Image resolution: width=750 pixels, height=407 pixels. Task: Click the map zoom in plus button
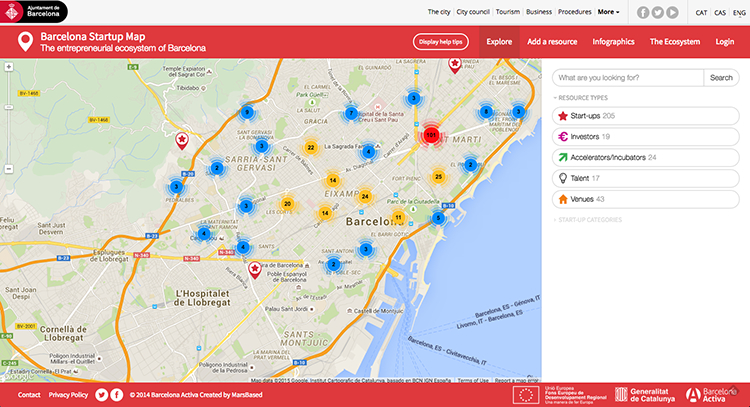tap(9, 69)
